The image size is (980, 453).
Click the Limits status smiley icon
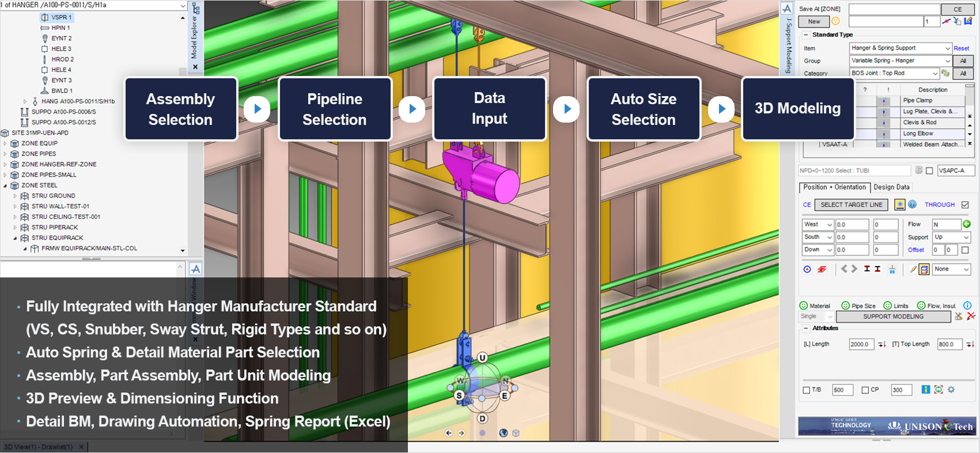888,306
